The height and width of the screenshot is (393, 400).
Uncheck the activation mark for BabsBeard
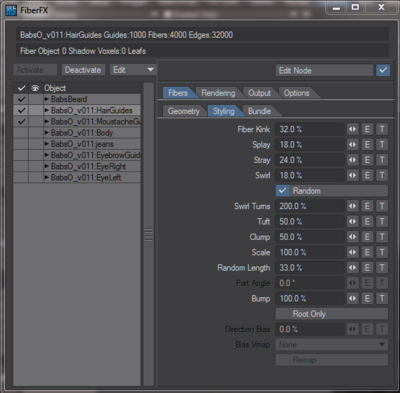pyautogui.click(x=21, y=99)
